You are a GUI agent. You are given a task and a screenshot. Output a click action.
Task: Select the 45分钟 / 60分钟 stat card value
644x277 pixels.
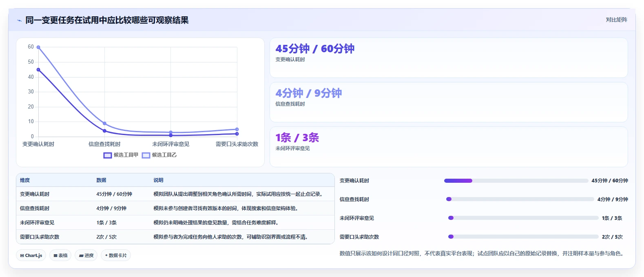click(315, 49)
